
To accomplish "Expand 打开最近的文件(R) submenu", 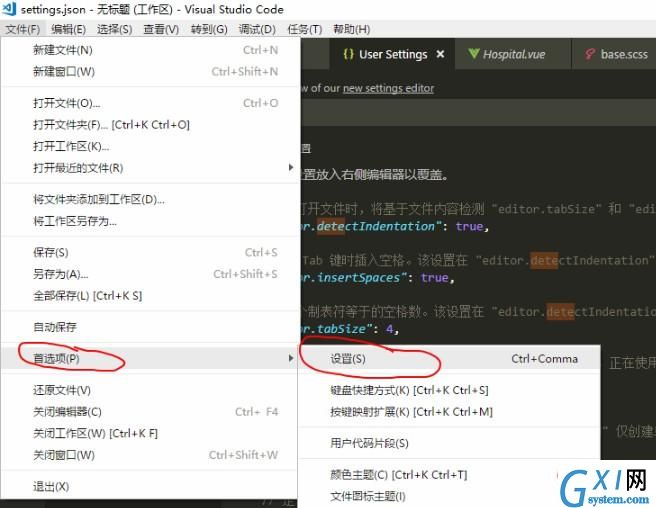I will tap(150, 168).
